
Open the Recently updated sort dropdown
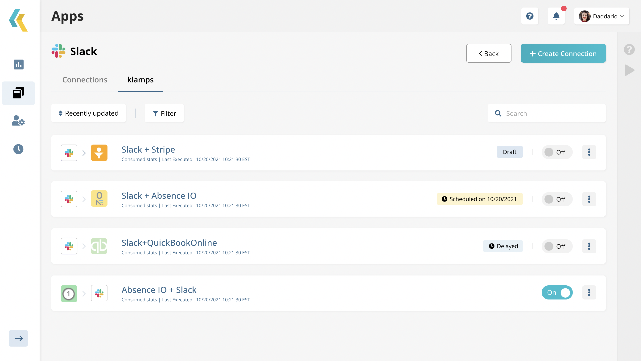89,113
